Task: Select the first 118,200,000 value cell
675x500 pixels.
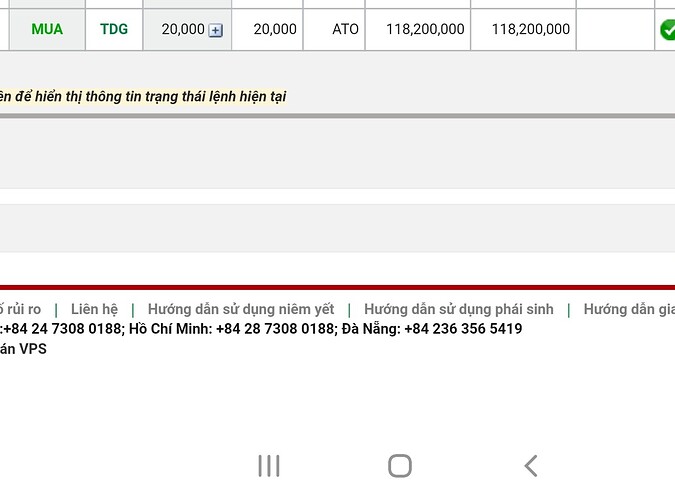Action: pyautogui.click(x=418, y=29)
